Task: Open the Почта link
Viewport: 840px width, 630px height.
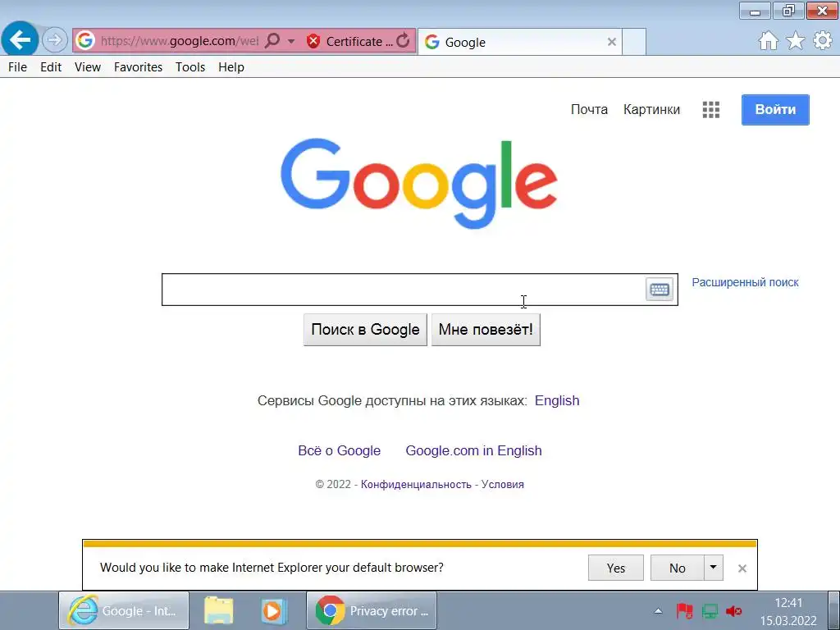Action: coord(589,109)
